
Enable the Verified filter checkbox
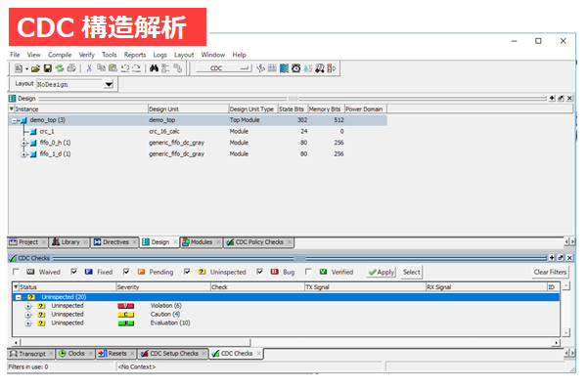[308, 272]
